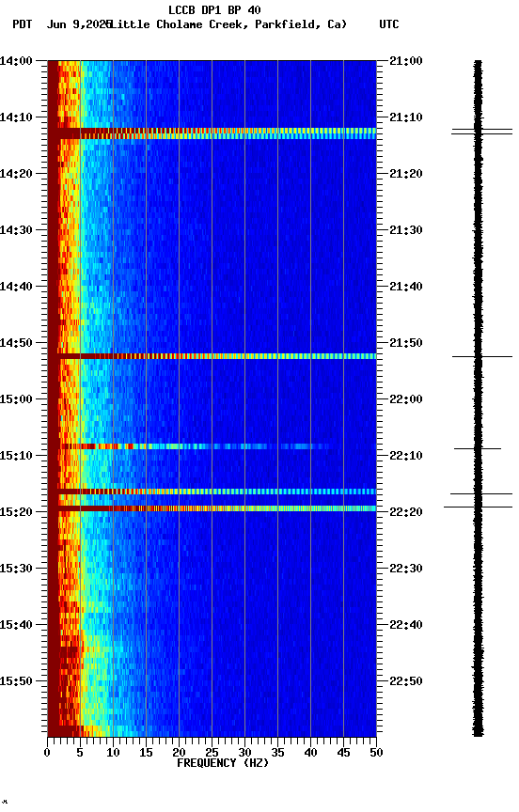519x812 pixels.
Task: Click the 21:50 UTC time label
Action: pyautogui.click(x=406, y=343)
